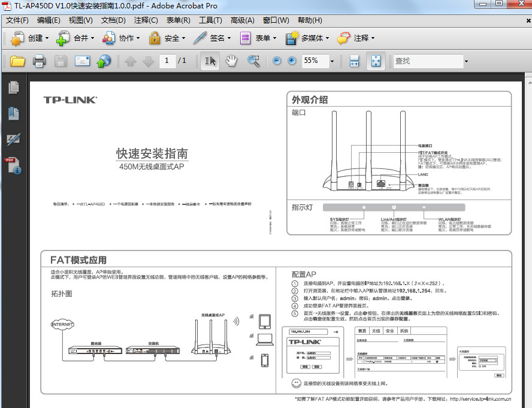The width and height of the screenshot is (532, 408).
Task: Click the Print icon in toolbar
Action: pyautogui.click(x=39, y=61)
